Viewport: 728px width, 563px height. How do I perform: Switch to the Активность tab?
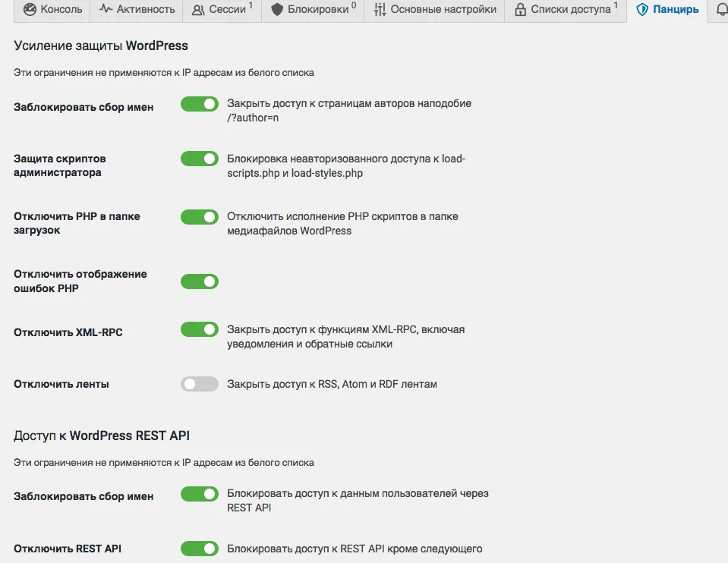137,9
